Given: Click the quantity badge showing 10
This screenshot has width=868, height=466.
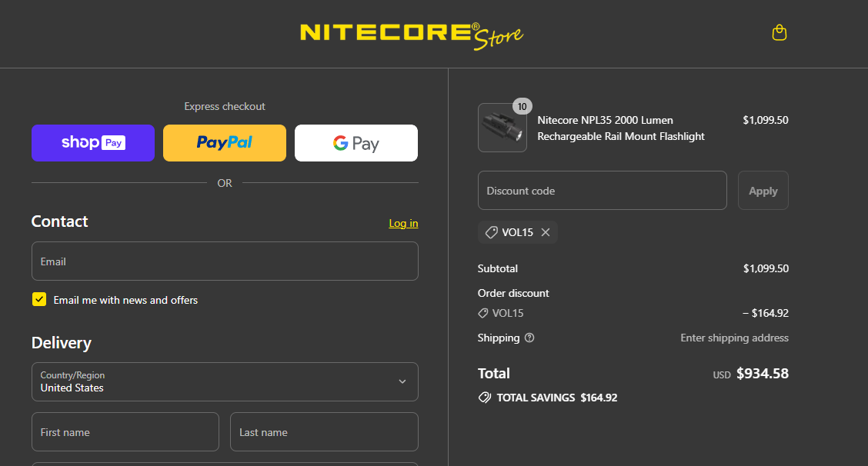Looking at the screenshot, I should coord(522,106).
